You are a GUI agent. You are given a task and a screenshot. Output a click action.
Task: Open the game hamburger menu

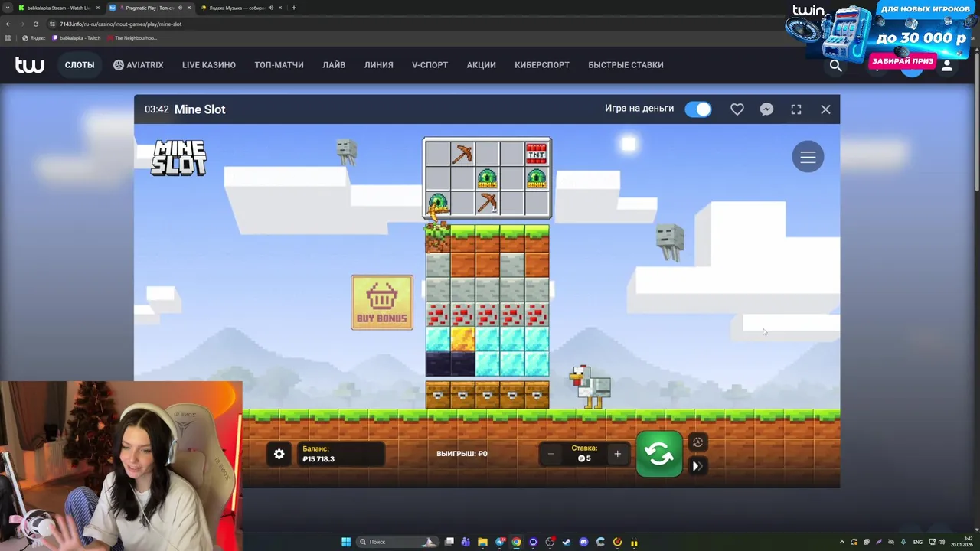[808, 157]
